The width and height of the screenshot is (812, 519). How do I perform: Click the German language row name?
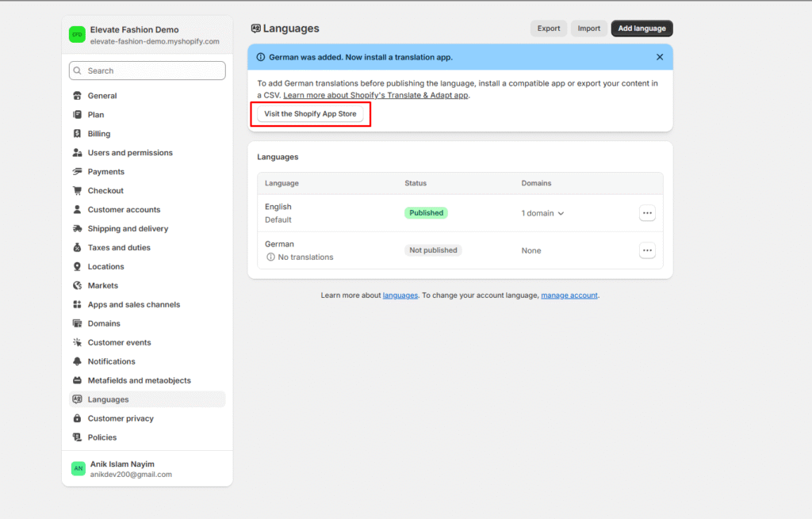(279, 244)
